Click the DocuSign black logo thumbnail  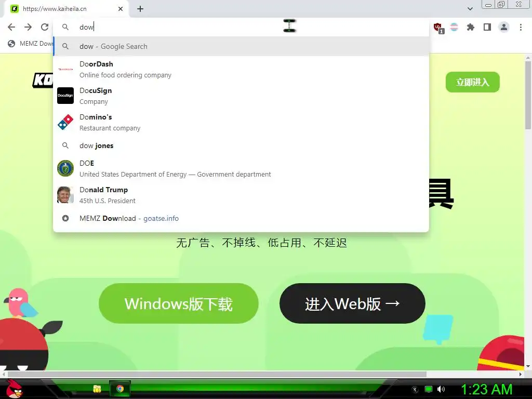click(x=65, y=96)
